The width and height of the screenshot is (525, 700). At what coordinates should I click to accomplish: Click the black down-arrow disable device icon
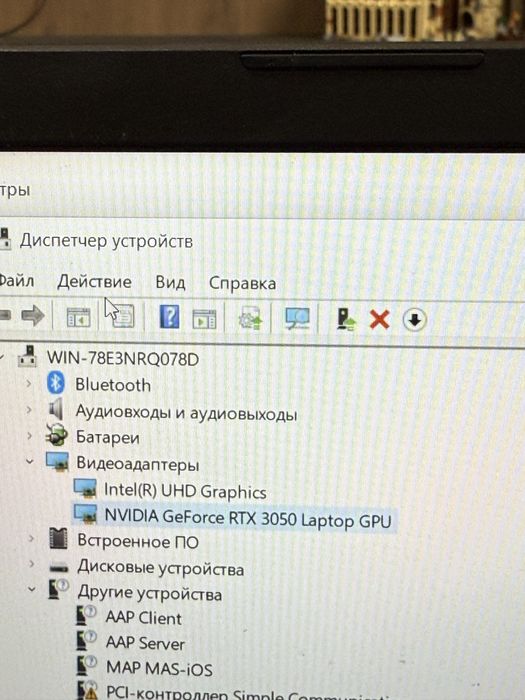(415, 320)
